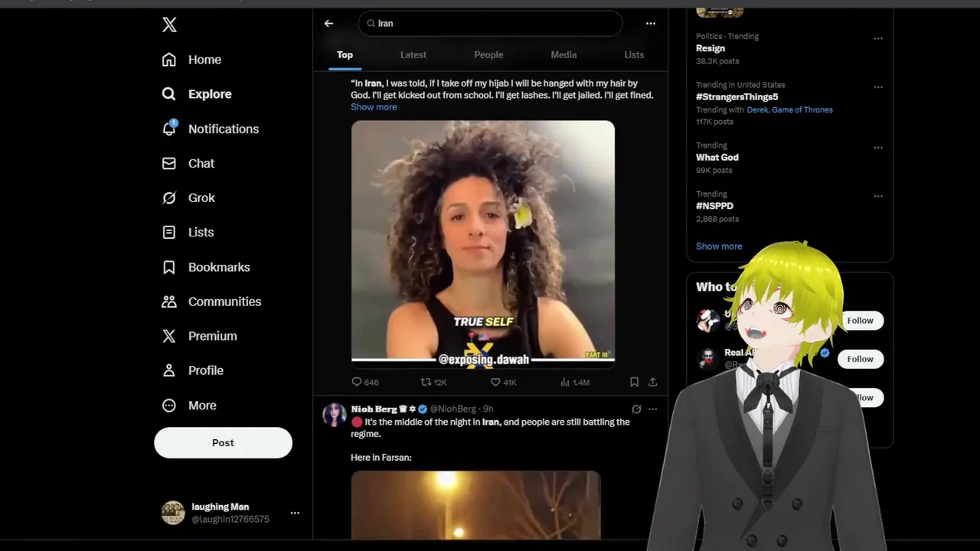This screenshot has width=980, height=551.
Task: Open #NSPPD trending topic
Action: [714, 206]
